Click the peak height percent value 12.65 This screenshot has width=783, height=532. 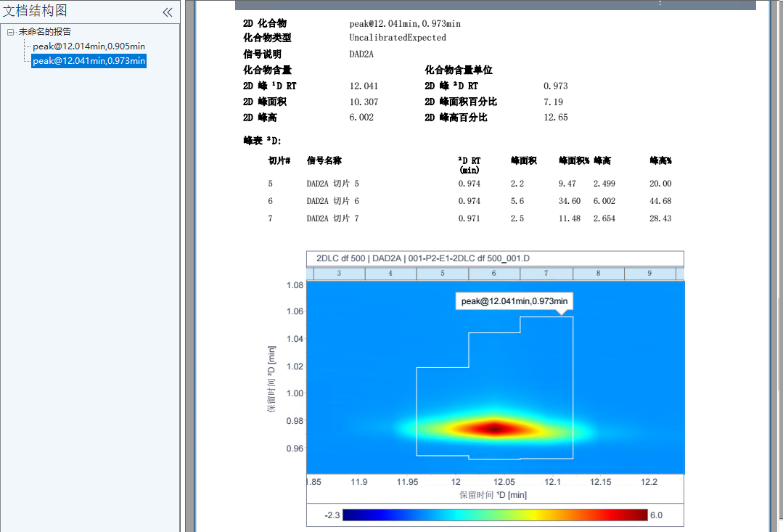(x=556, y=118)
